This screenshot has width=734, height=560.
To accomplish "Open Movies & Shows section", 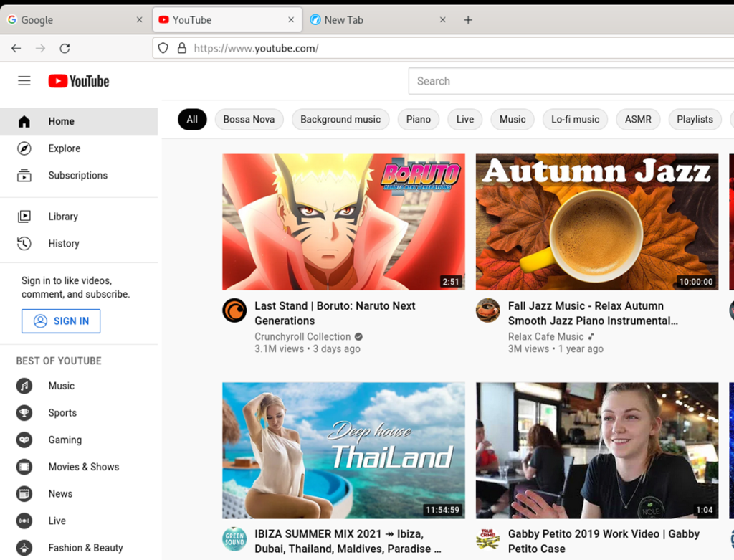I will point(83,467).
